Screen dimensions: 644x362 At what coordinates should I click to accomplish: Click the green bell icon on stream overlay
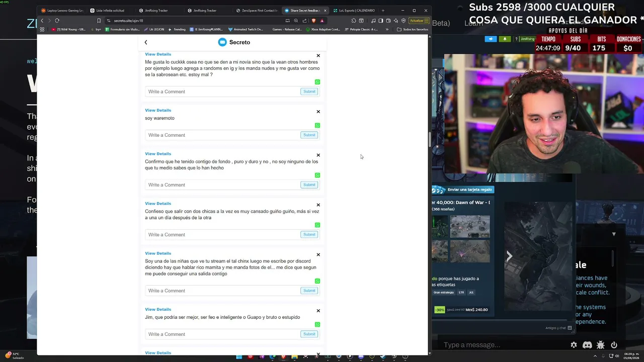point(504,39)
